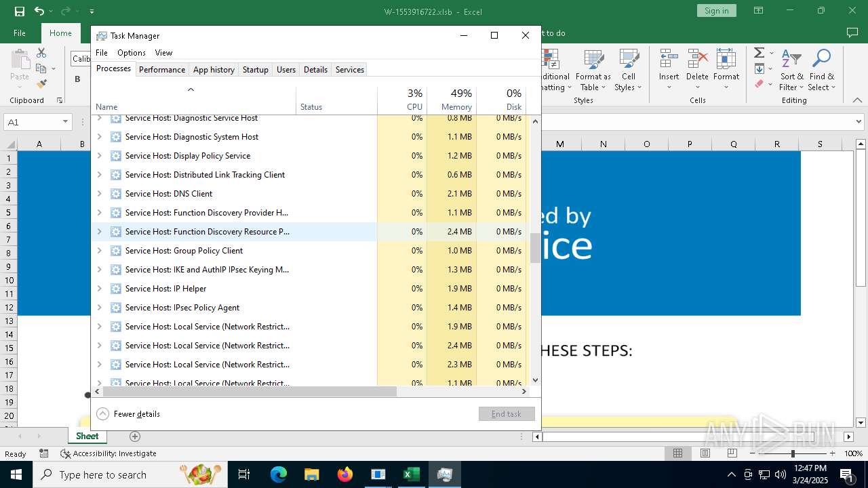
Task: Collapse view with Fewer details chevron
Action: [x=102, y=414]
